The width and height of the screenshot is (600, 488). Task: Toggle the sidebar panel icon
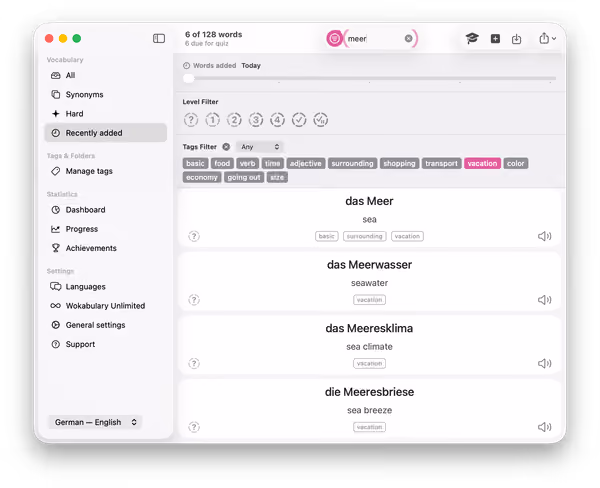(159, 38)
